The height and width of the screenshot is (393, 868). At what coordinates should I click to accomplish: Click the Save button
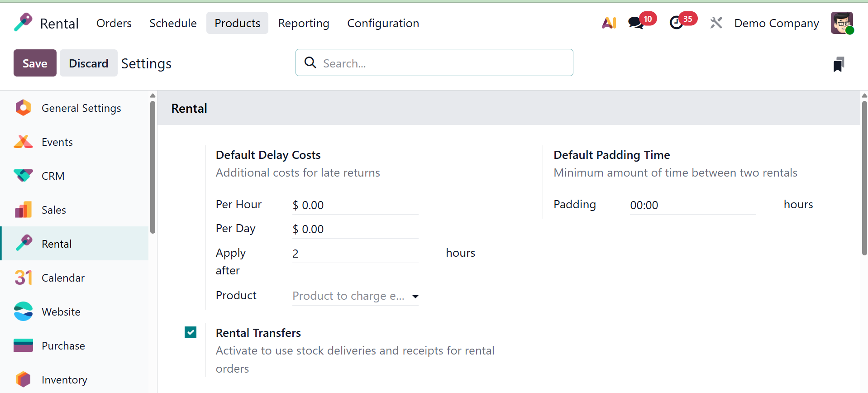[35, 63]
